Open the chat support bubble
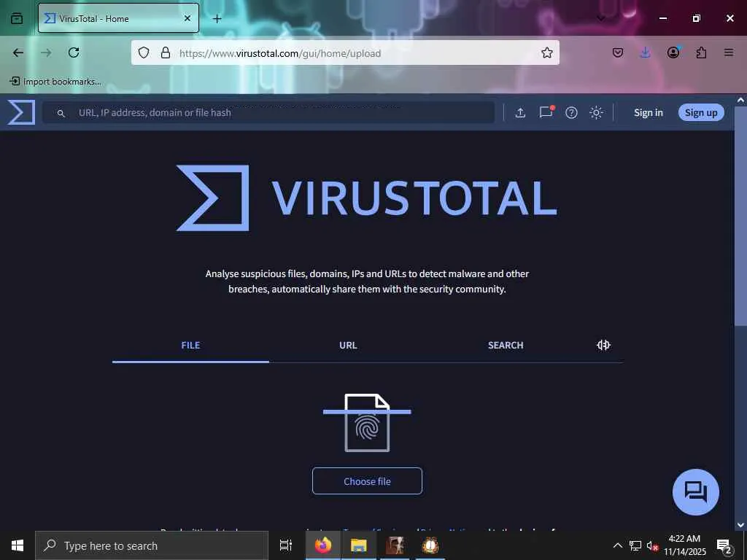Viewport: 747px width, 560px height. pyautogui.click(x=695, y=492)
